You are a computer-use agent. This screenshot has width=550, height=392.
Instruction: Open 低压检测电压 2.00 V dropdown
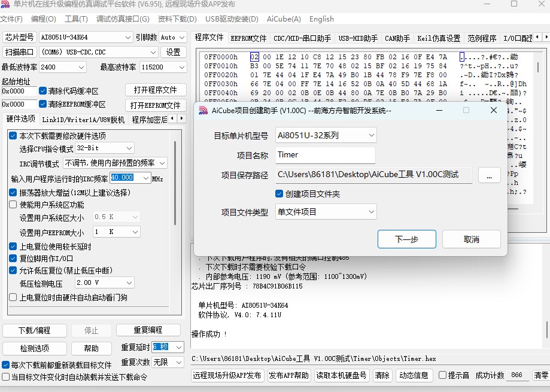click(x=105, y=282)
